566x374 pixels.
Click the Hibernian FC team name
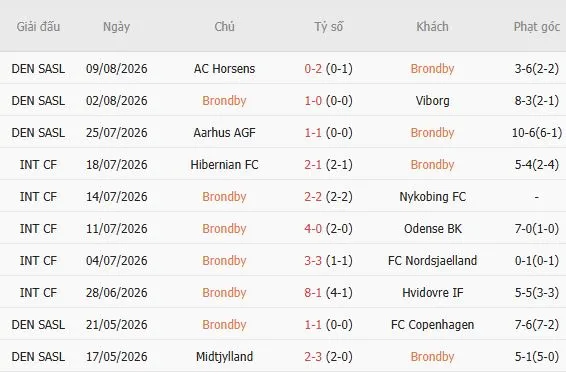(224, 165)
